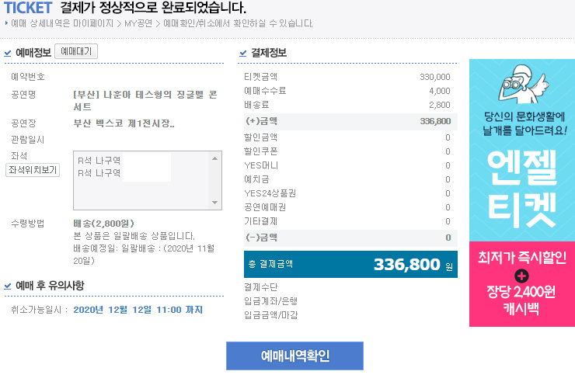Image resolution: width=575 pixels, height=392 pixels.
Task: Click the 최저가 즉시할인 pink banner text
Action: (521, 256)
